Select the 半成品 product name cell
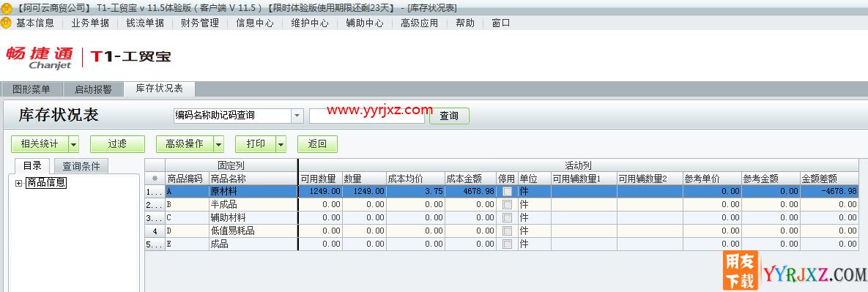Screen dimensions: 868x292 tap(253, 205)
